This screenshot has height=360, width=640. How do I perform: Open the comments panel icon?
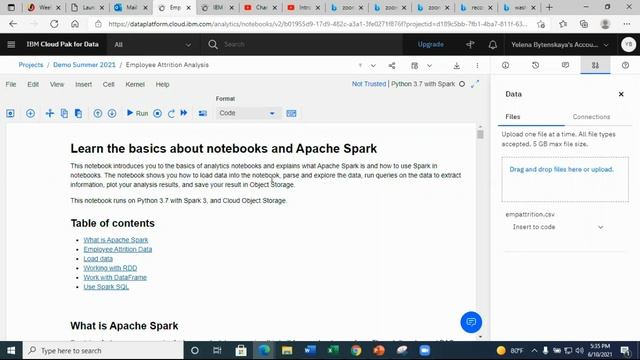click(x=565, y=65)
